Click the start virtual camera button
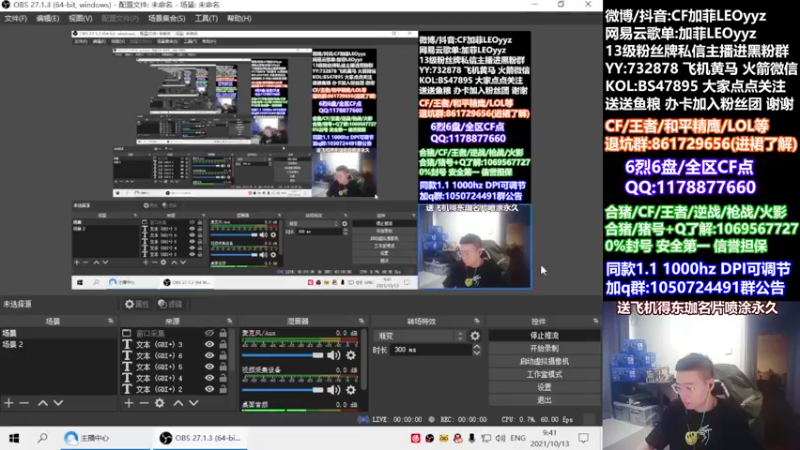The height and width of the screenshot is (450, 800). (544, 361)
